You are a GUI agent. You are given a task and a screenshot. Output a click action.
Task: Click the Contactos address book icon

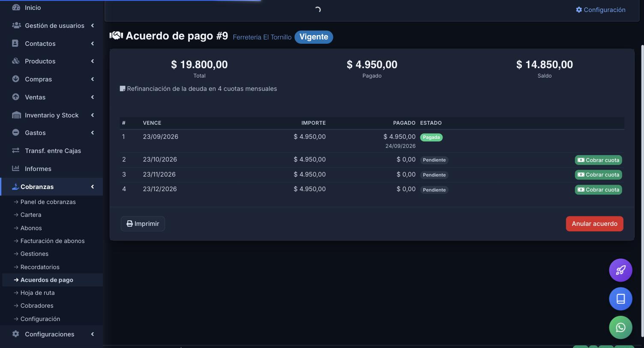click(15, 43)
